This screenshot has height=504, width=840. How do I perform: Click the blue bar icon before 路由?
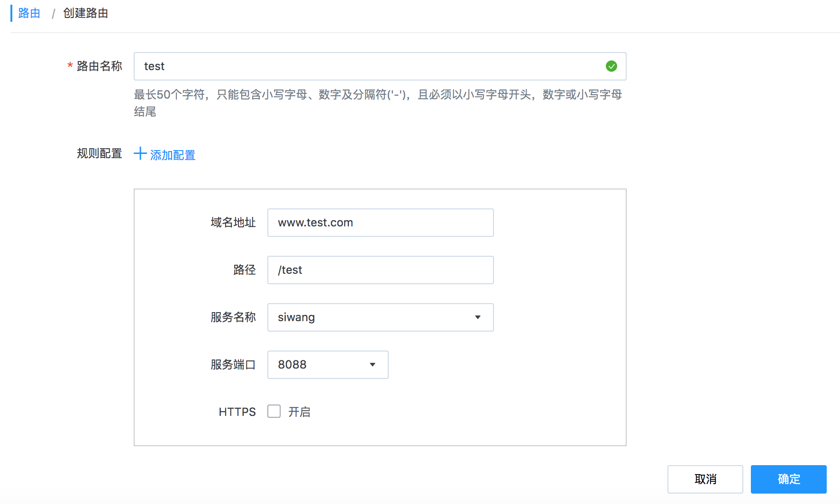coord(12,13)
